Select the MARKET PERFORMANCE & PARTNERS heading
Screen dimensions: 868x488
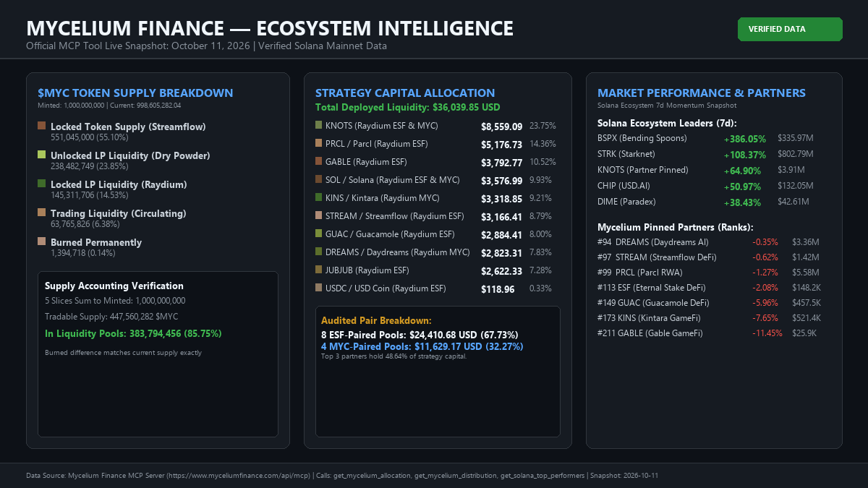coord(702,93)
